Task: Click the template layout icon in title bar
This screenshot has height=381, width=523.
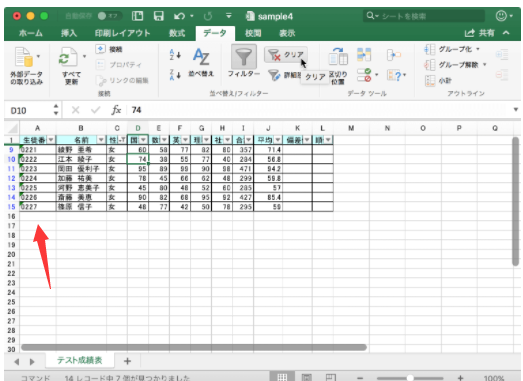Action: pyautogui.click(x=137, y=16)
